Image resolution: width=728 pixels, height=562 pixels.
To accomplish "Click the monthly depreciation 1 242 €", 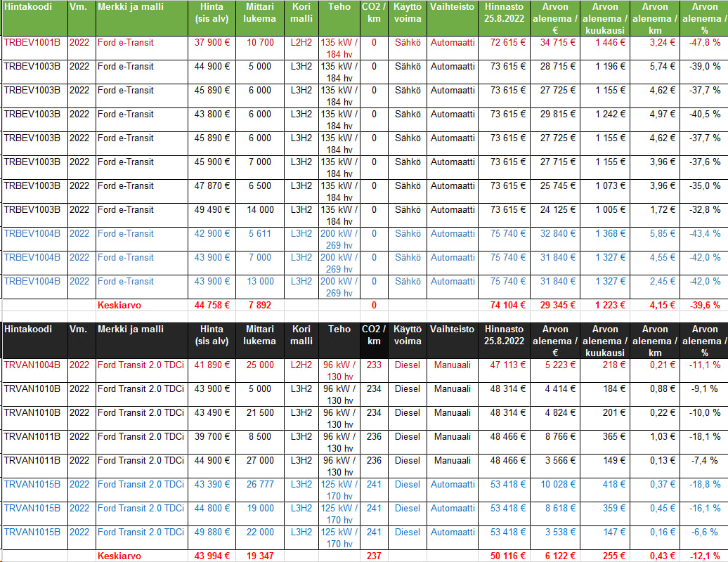I will pos(605,119).
